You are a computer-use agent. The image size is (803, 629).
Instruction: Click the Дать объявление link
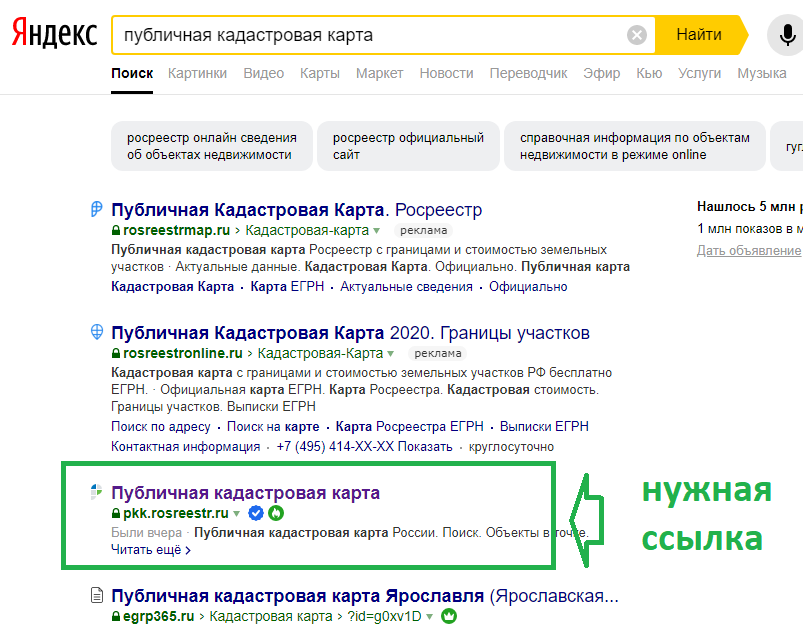[x=748, y=250]
